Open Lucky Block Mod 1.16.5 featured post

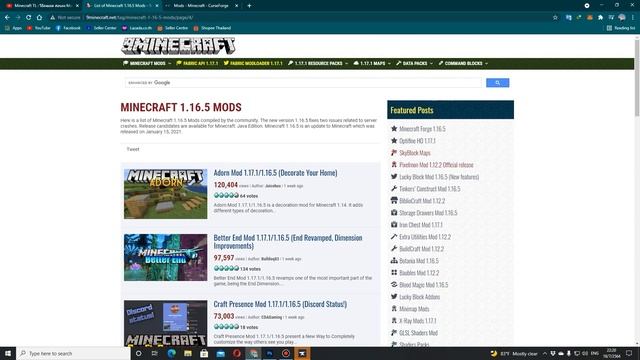(439, 177)
